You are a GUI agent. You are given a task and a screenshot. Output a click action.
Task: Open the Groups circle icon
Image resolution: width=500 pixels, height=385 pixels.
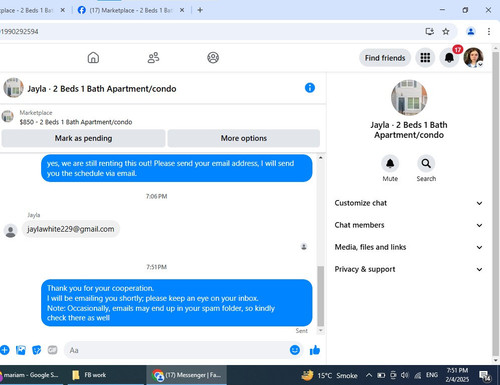[x=213, y=58]
